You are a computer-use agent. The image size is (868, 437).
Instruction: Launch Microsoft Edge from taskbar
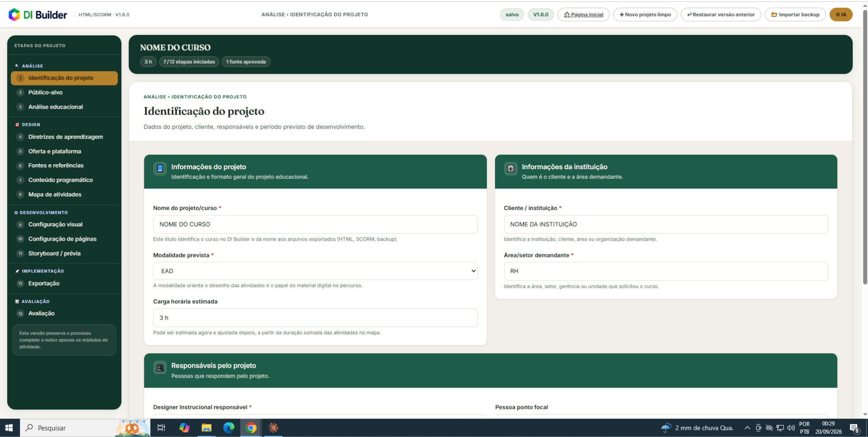pyautogui.click(x=229, y=428)
